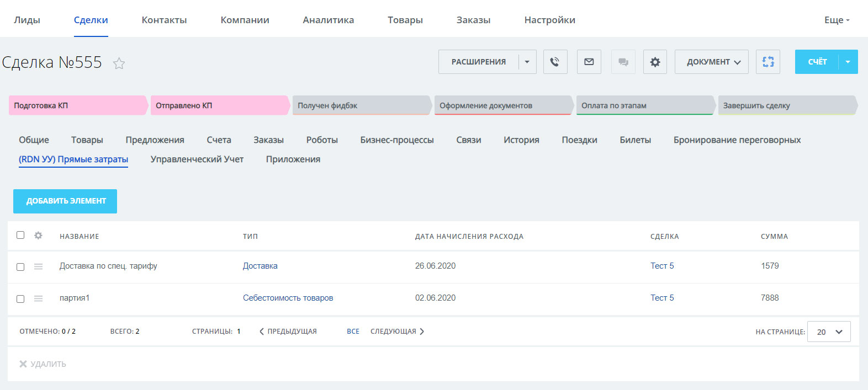
Task: Sort by the Сумма column header
Action: pyautogui.click(x=774, y=236)
